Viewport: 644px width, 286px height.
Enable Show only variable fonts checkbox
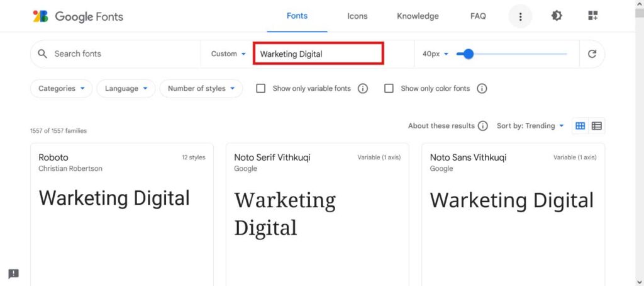click(x=261, y=88)
